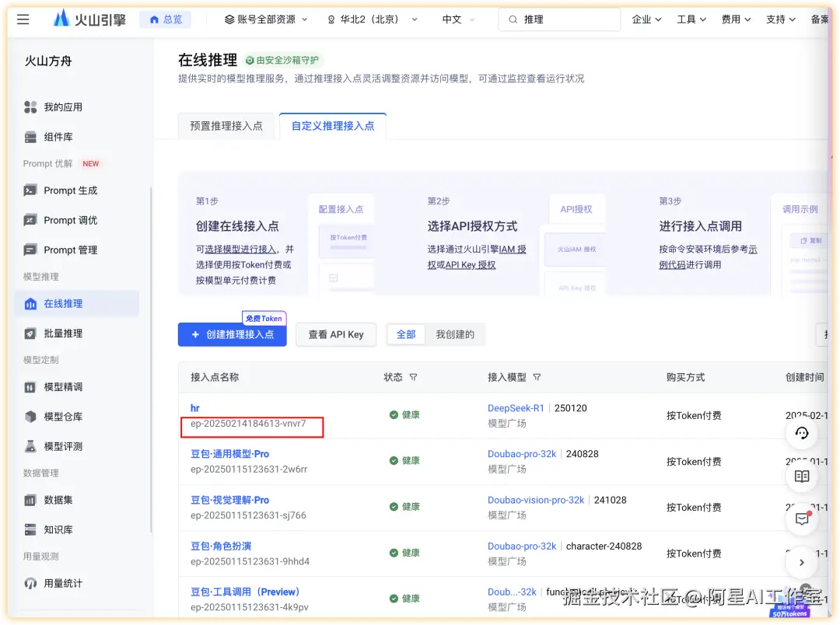Viewport: 840px width, 625px height.
Task: Open 豆包·角色扮演 endpoint
Action: coord(221,546)
